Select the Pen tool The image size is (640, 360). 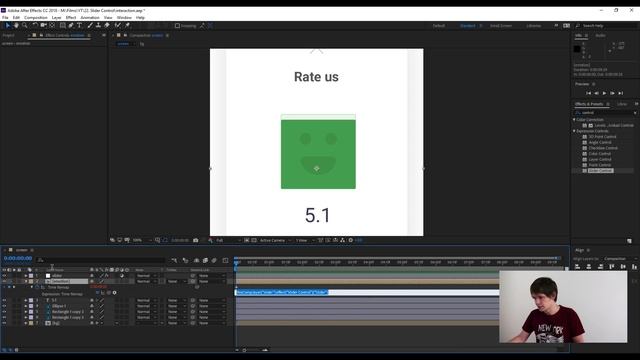pos(71,25)
